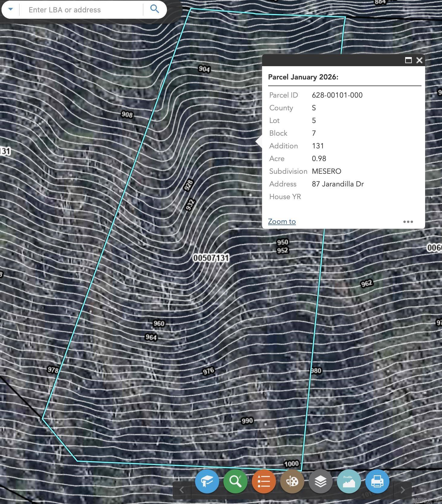This screenshot has height=504, width=442.
Task: Open the elevation Profile widget
Action: click(349, 481)
